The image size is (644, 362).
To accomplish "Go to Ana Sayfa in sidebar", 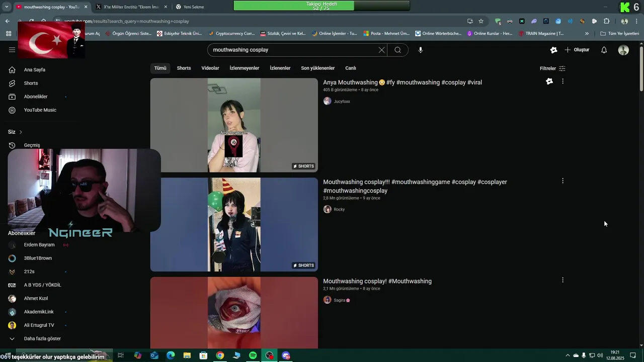I will 34,70.
